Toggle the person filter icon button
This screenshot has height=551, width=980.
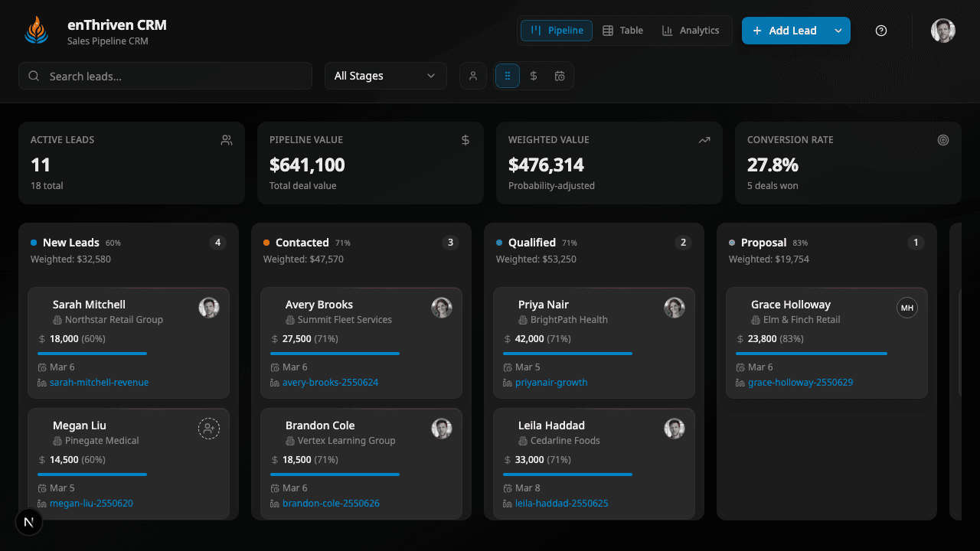(x=473, y=76)
